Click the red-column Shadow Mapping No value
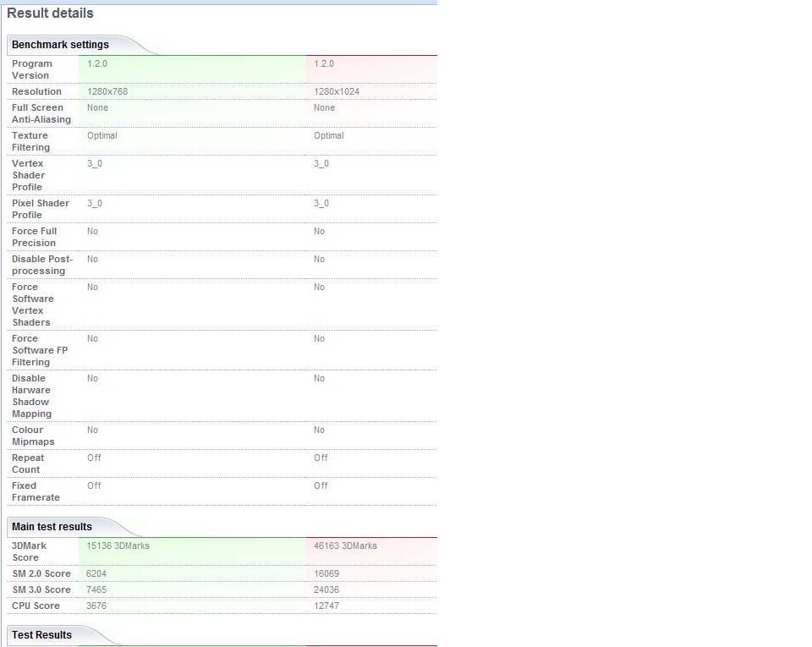This screenshot has width=812, height=647. 319,378
